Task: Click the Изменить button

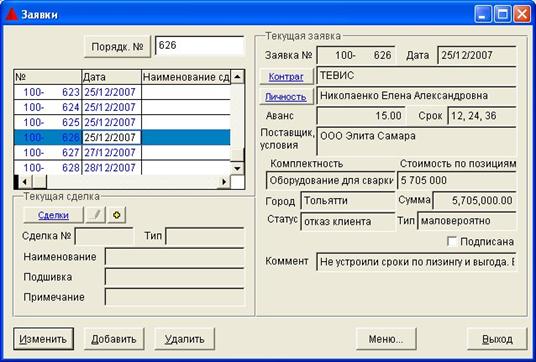Action: point(43,339)
